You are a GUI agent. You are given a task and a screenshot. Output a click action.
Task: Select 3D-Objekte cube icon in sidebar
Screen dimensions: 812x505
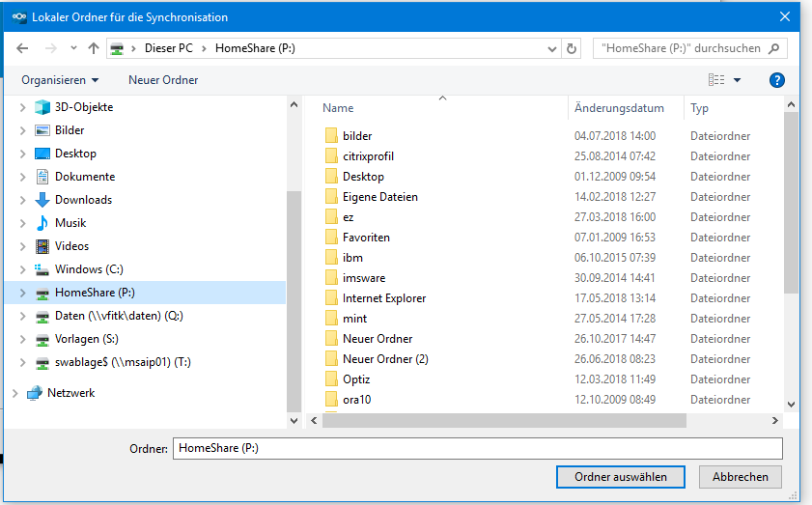[x=42, y=107]
